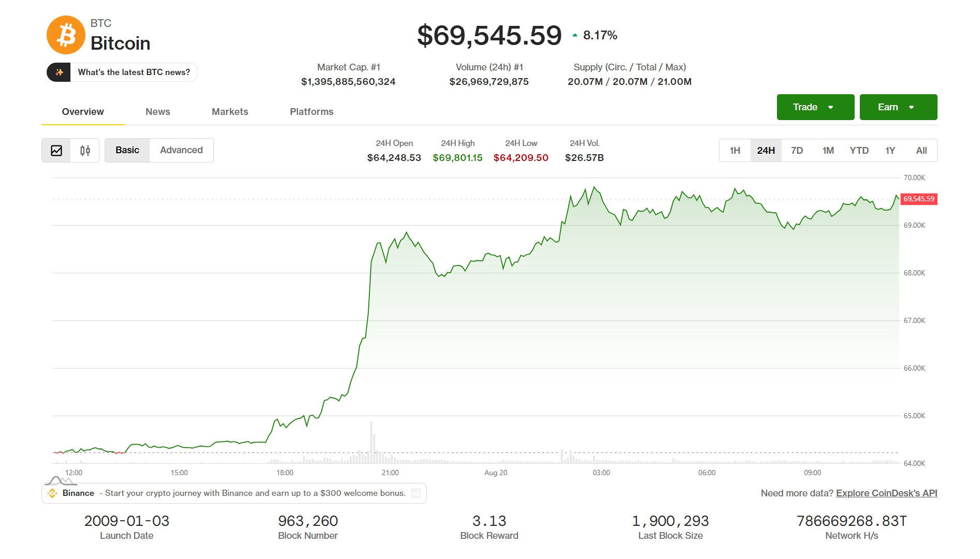Select the line chart view icon
This screenshot has width=980, height=559.
click(x=56, y=151)
